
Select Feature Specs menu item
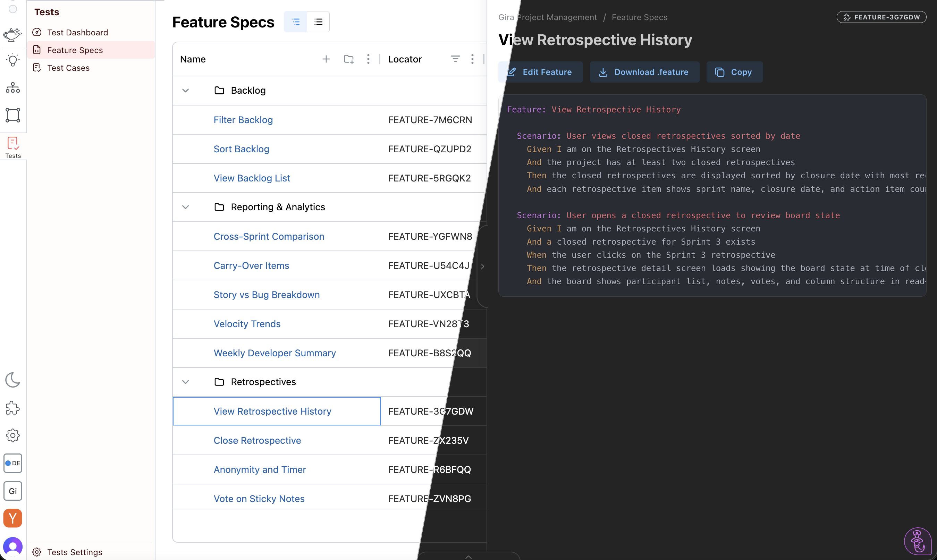point(91,50)
